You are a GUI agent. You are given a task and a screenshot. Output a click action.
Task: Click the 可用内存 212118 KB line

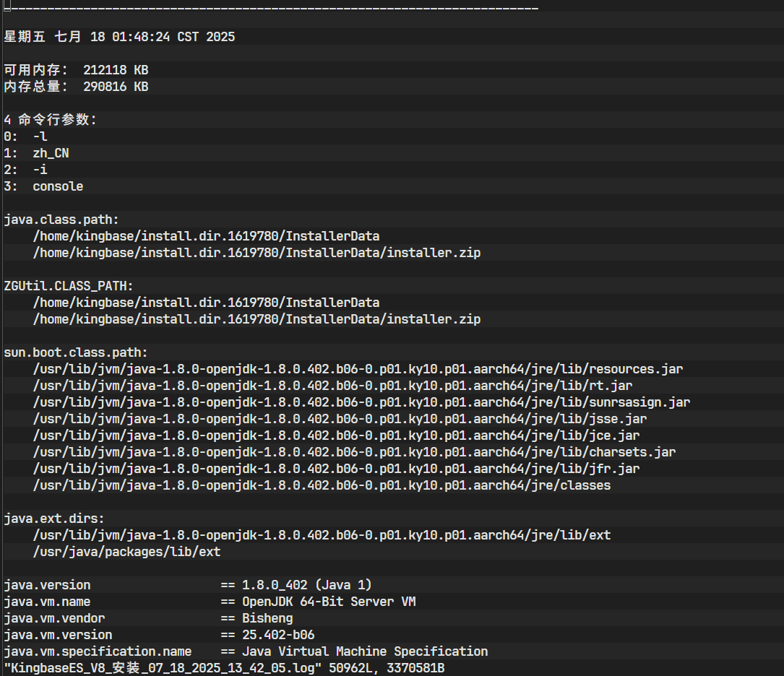(76, 70)
